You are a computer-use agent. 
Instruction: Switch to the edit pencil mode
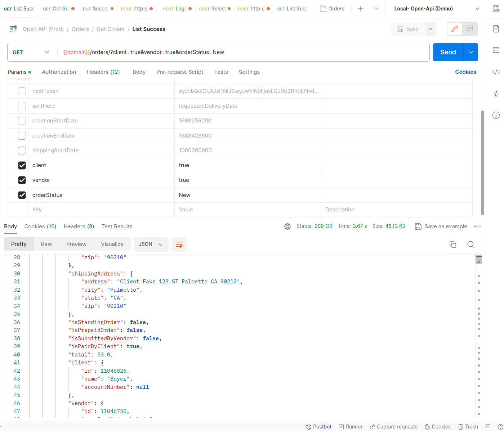pos(455,29)
